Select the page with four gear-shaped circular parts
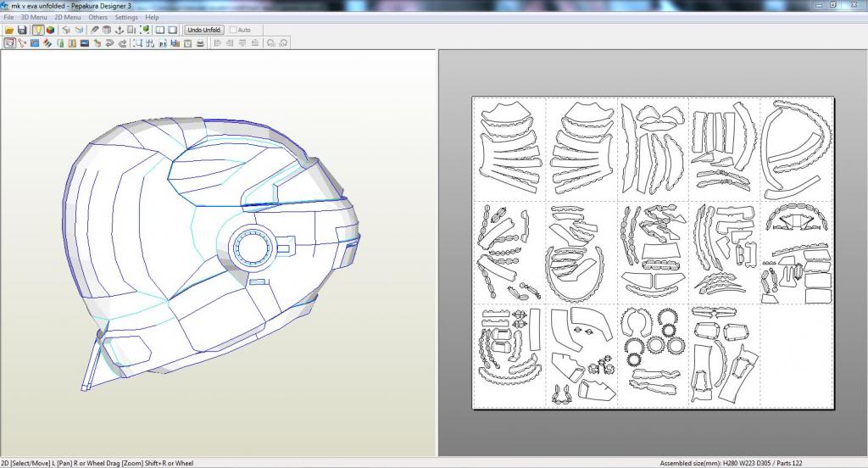Screen dimensions: 868x468 coord(654,355)
